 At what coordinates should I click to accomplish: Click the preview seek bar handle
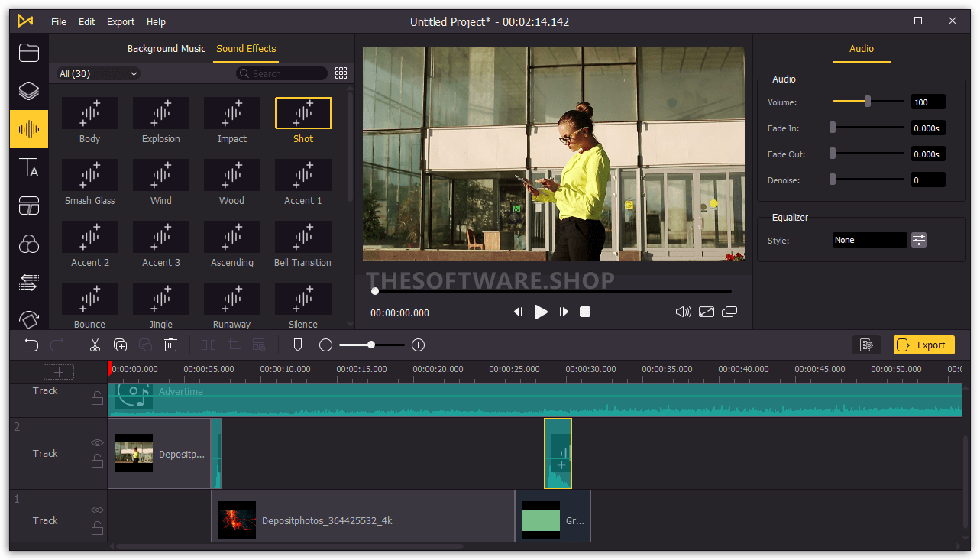click(375, 291)
